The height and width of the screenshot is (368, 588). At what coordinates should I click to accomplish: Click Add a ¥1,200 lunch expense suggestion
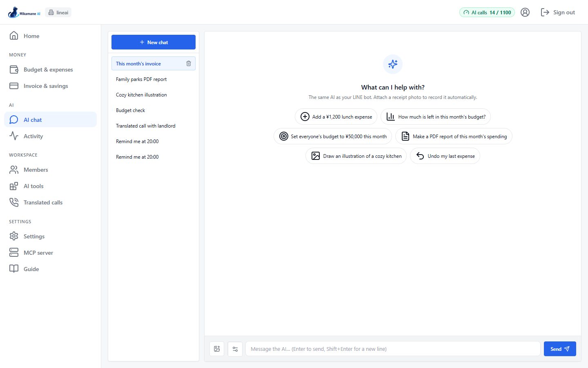336,117
